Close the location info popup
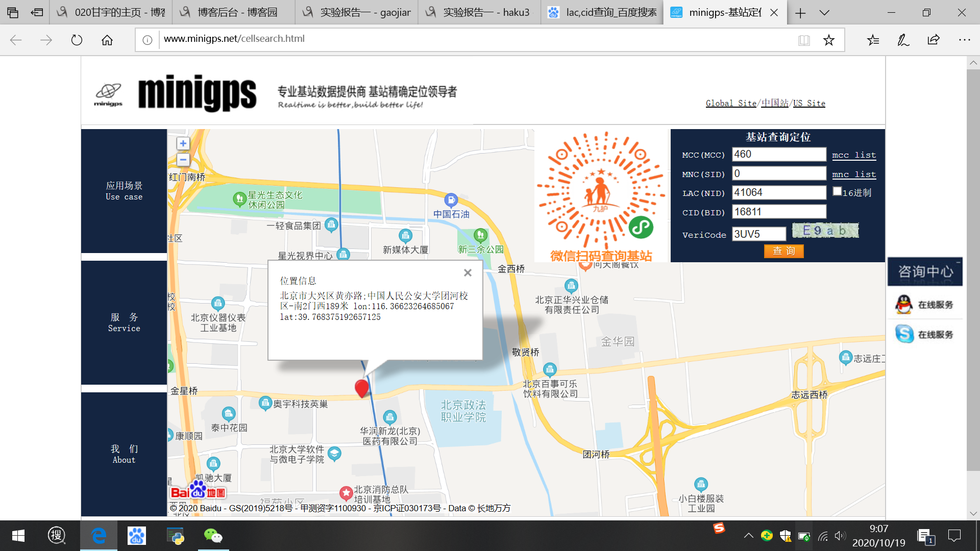The width and height of the screenshot is (980, 551). tap(468, 273)
